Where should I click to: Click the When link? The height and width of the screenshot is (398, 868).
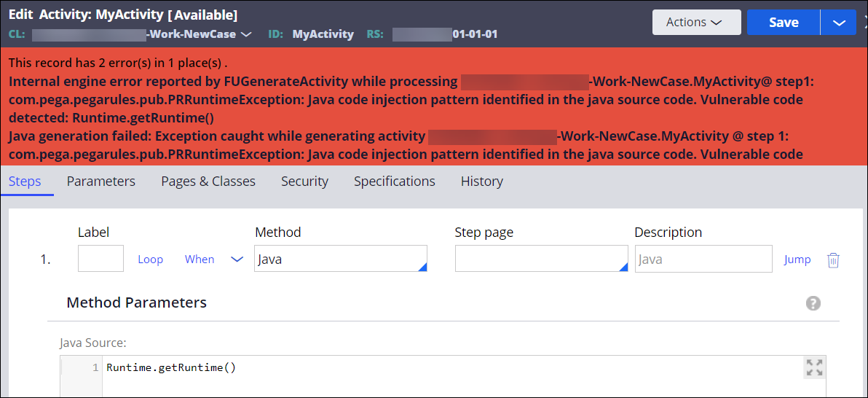tap(199, 260)
